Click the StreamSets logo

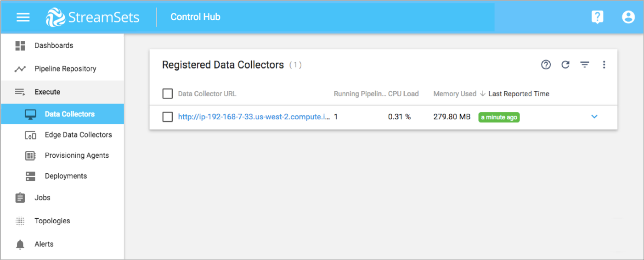coord(92,17)
